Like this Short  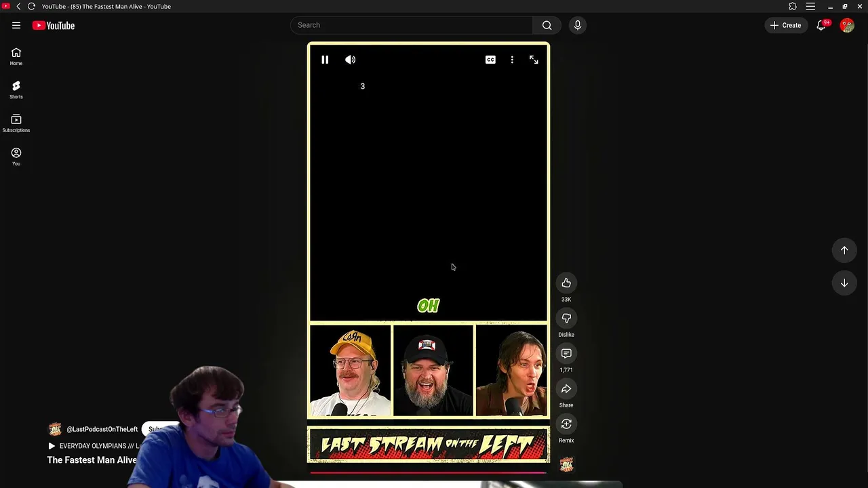(x=566, y=283)
